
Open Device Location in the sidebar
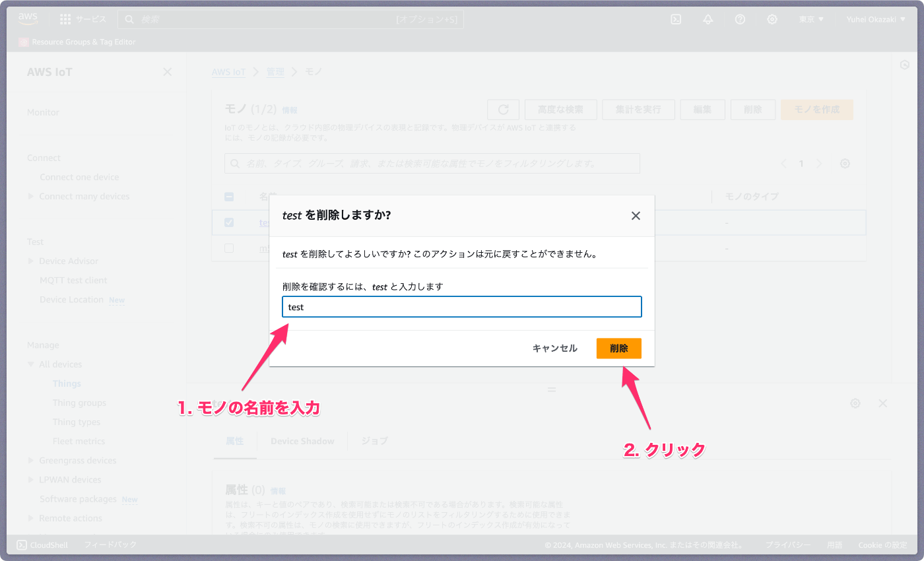(72, 299)
